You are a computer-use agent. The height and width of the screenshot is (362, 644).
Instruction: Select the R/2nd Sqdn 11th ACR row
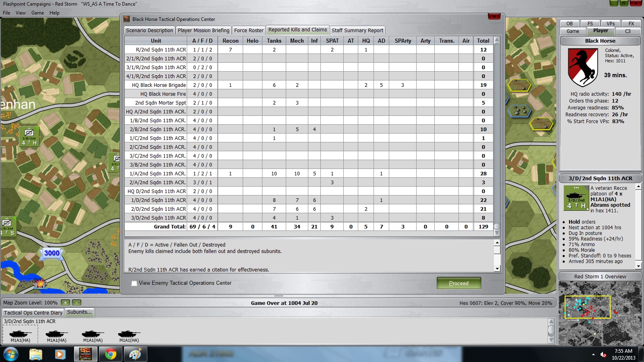click(x=309, y=50)
